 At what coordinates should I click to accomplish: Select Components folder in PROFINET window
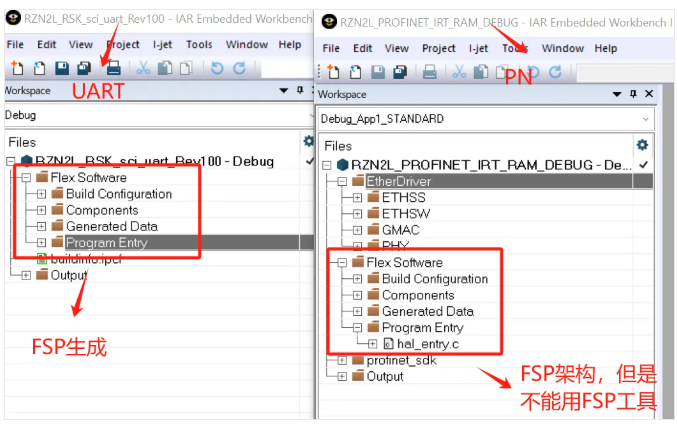pos(418,295)
